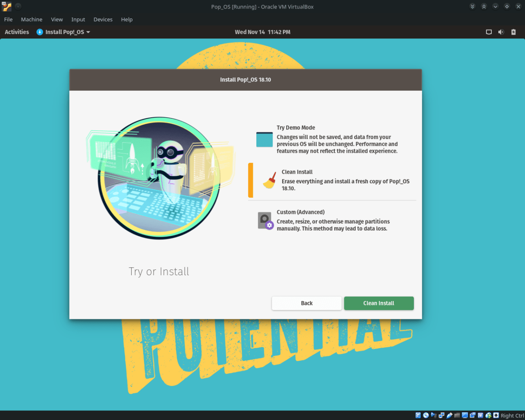
Task: Click the VirtualBox recording status icon
Action: tap(472, 415)
